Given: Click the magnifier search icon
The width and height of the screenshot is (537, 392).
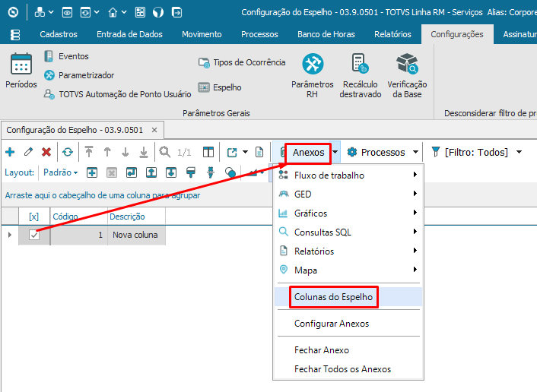Looking at the screenshot, I should (165, 152).
